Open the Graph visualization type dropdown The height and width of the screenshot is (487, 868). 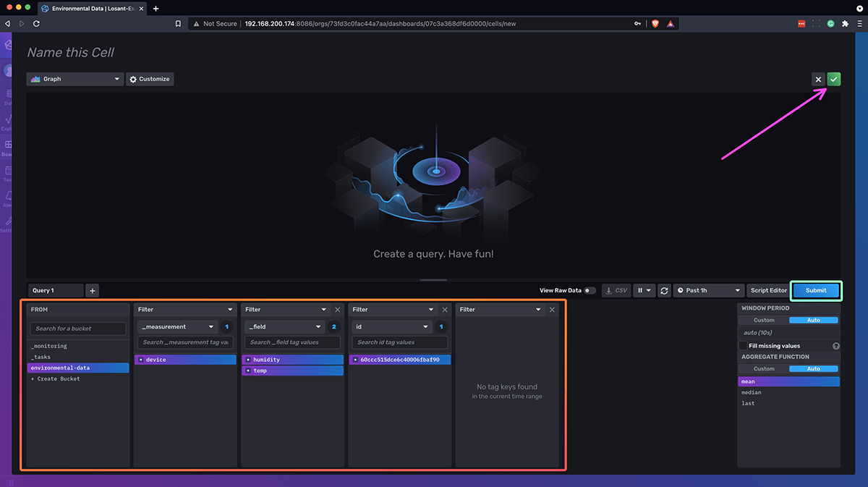[x=75, y=79]
